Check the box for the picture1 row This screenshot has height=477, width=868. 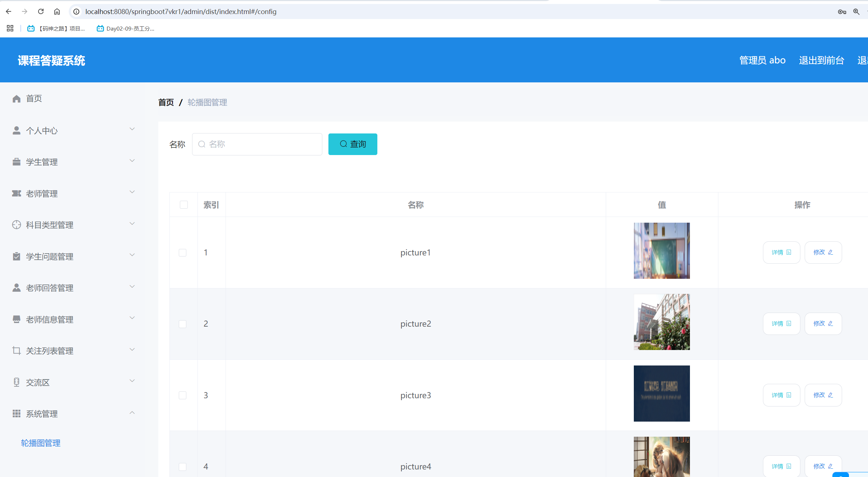[183, 253]
